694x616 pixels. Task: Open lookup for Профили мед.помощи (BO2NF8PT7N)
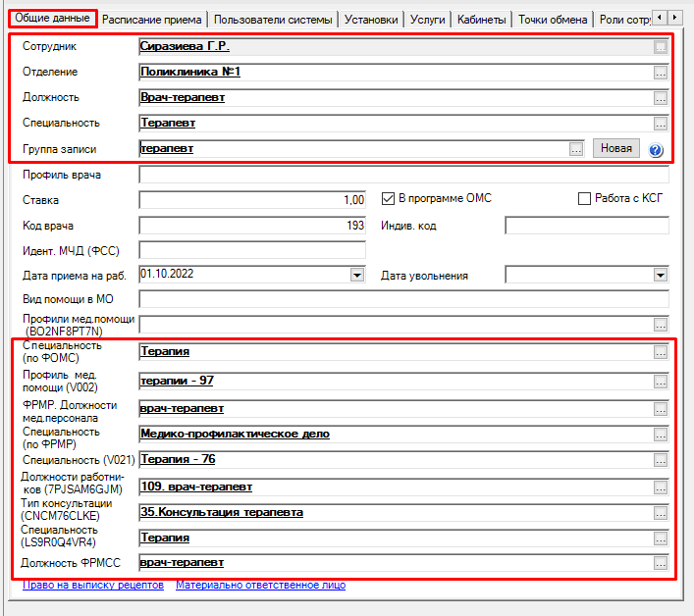pos(661,325)
